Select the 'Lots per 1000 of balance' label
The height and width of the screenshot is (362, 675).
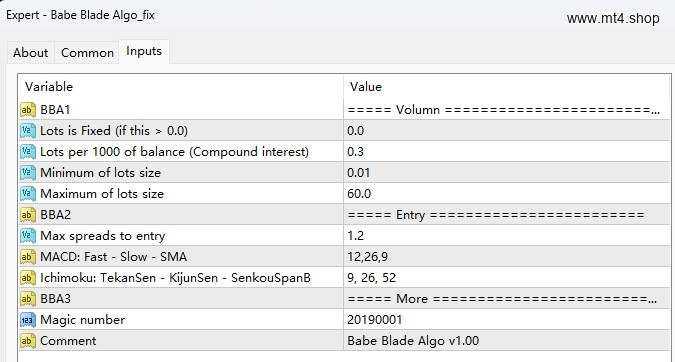tap(174, 152)
